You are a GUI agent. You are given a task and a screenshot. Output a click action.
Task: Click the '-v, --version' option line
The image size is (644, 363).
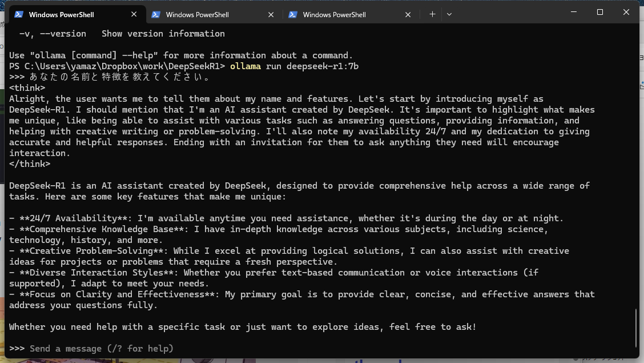point(122,34)
